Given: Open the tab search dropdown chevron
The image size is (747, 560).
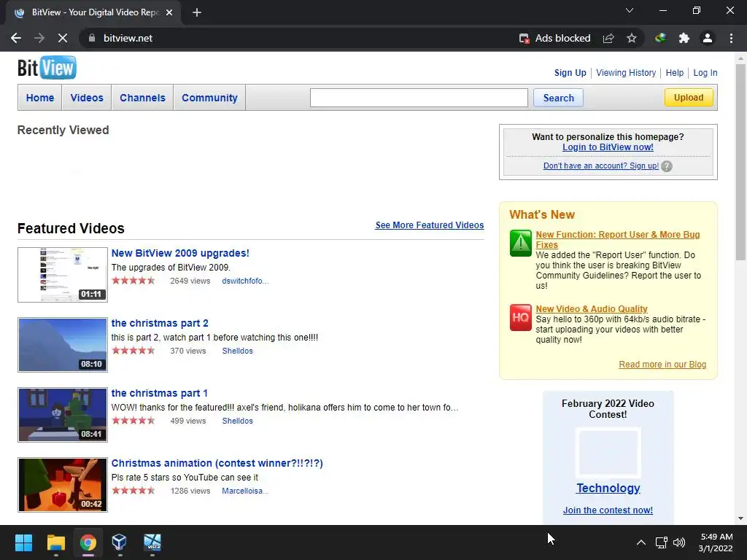Looking at the screenshot, I should pos(630,10).
